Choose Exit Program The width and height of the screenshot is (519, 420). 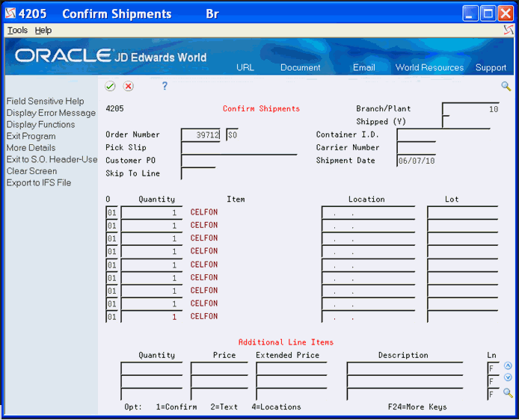(31, 136)
